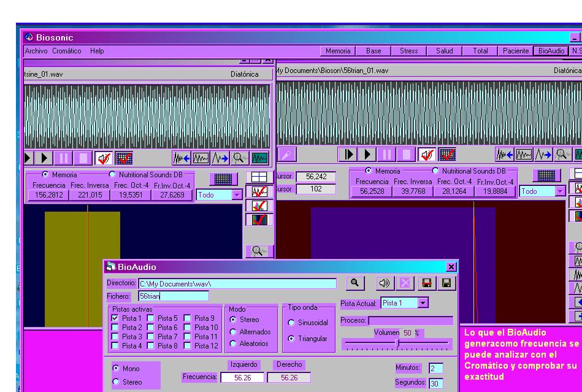Click the microphone record button in right window
The width and height of the screenshot is (582, 392).
click(x=288, y=154)
